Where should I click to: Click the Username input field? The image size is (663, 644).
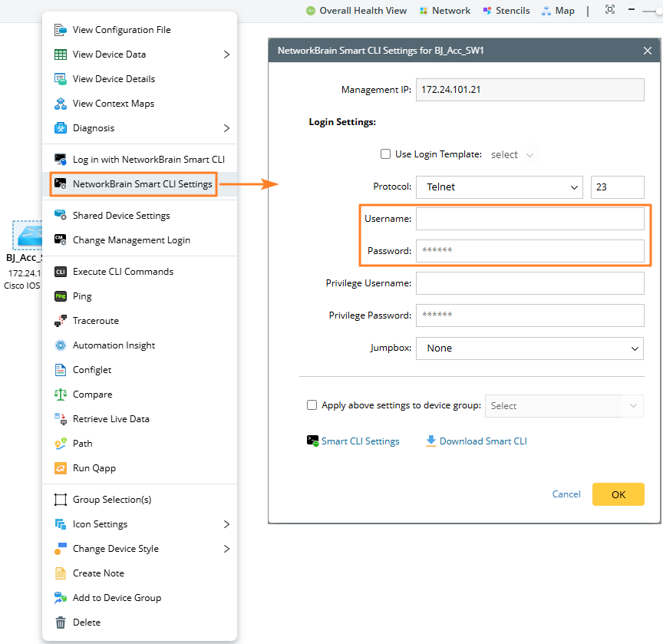[529, 219]
